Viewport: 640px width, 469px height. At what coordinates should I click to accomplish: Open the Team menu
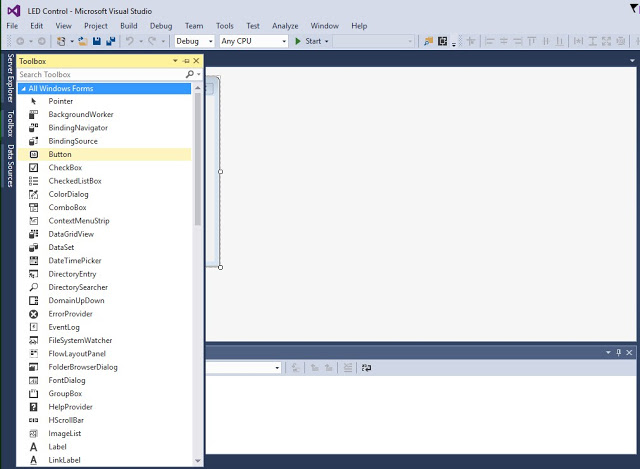click(x=194, y=26)
